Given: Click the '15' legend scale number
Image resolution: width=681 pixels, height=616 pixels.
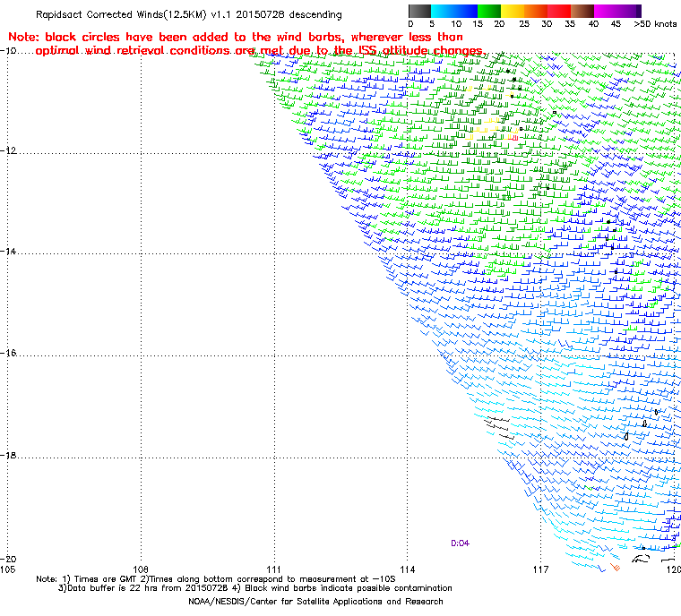Looking at the screenshot, I should 478,24.
